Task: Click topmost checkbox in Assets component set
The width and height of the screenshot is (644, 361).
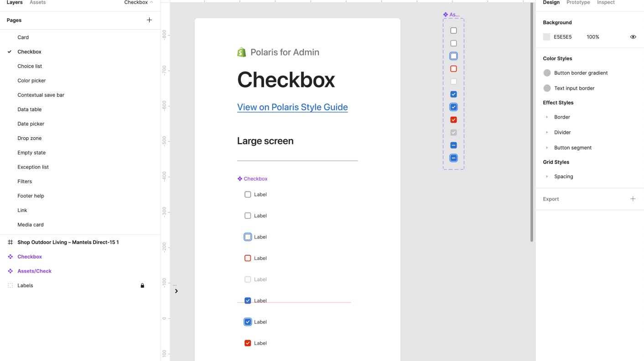Action: [453, 31]
